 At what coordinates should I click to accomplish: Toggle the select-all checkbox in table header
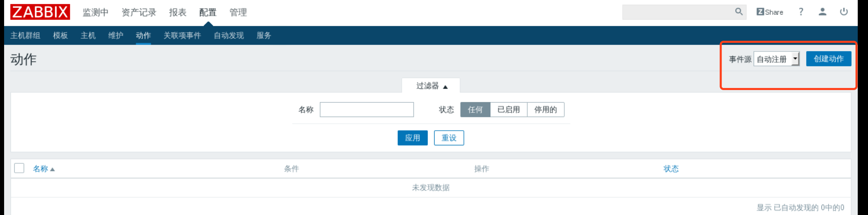point(19,168)
